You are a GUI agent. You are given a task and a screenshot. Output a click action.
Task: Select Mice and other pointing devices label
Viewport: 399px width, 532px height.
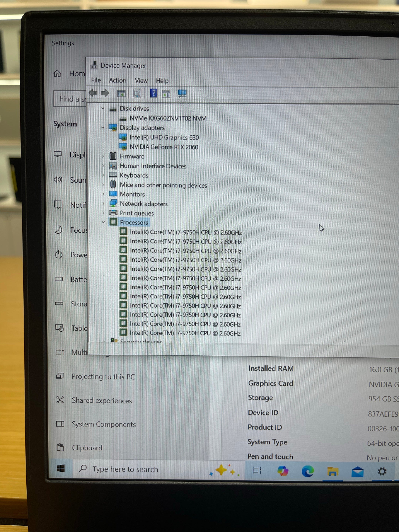(163, 185)
